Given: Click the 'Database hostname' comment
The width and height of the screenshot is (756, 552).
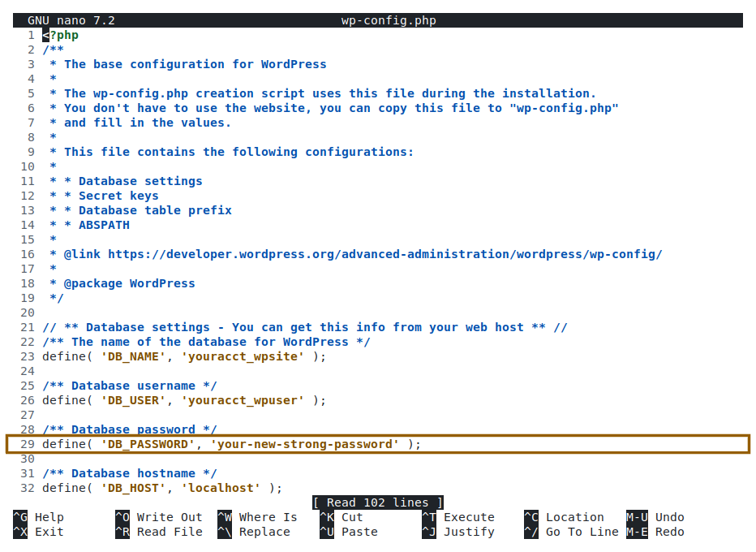Looking at the screenshot, I should pyautogui.click(x=130, y=473).
